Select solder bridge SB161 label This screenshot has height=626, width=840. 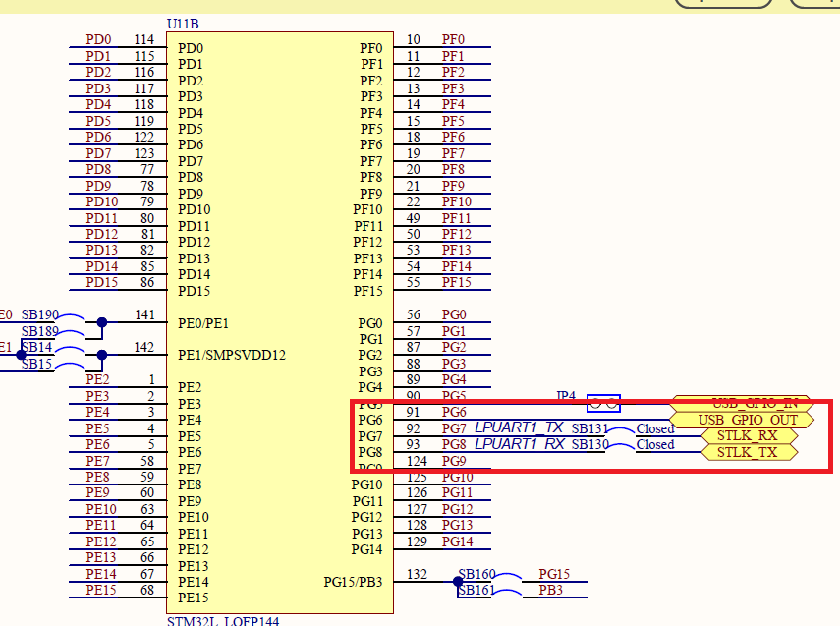click(x=476, y=590)
